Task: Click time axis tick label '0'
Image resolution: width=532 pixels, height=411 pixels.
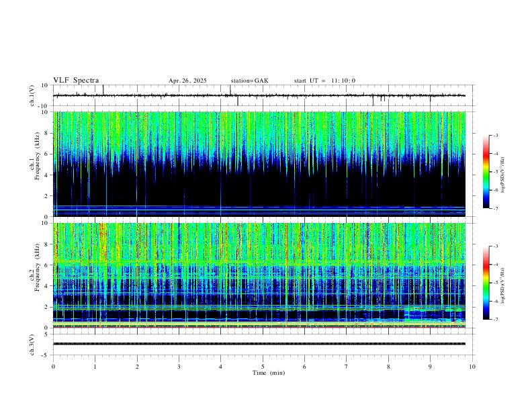Action: click(53, 367)
